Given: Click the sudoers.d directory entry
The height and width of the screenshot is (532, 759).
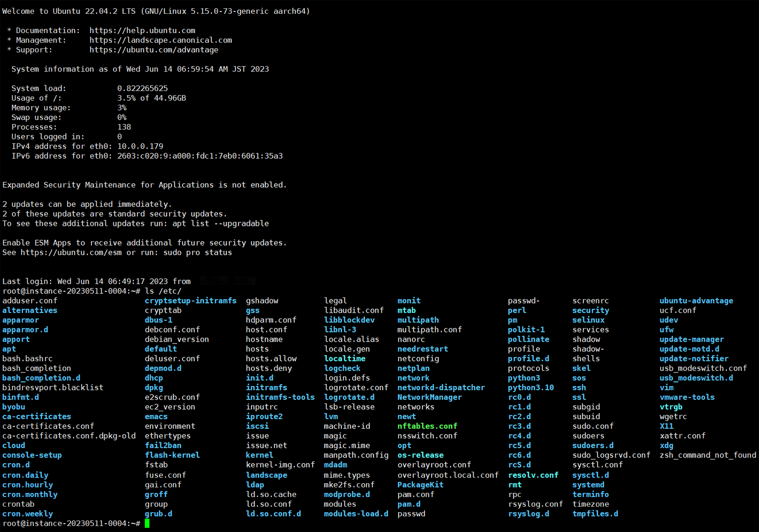Looking at the screenshot, I should coord(593,446).
